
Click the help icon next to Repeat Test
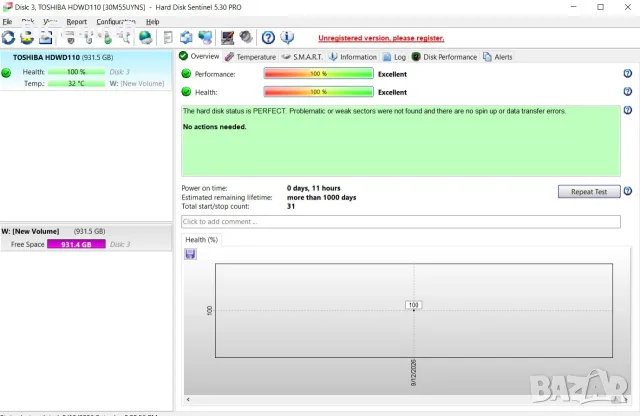point(628,191)
